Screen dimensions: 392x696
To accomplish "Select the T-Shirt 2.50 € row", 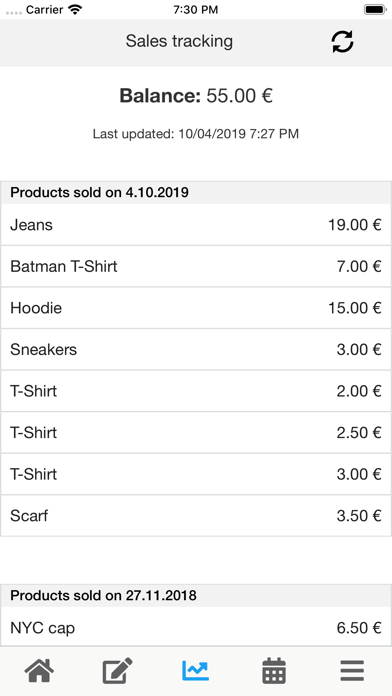I will point(196,433).
